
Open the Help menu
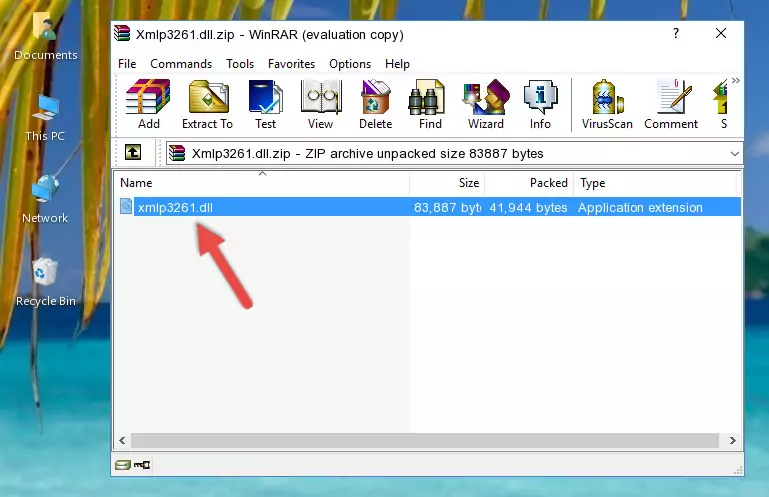[397, 64]
